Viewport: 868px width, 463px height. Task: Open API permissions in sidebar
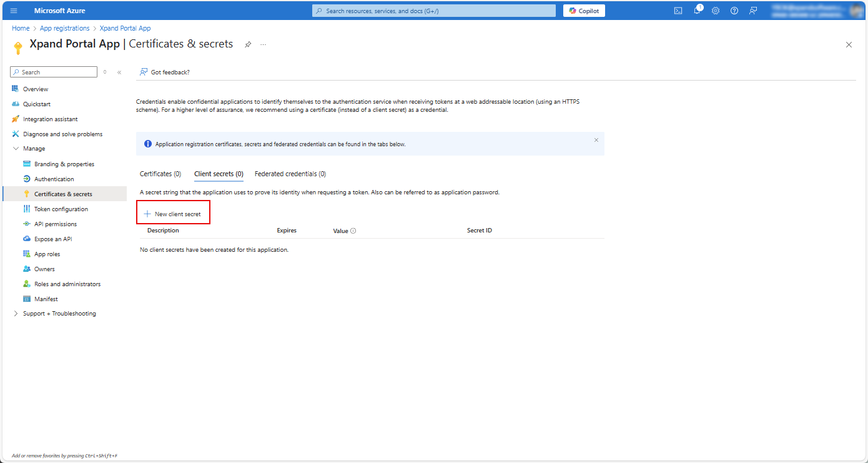point(56,224)
